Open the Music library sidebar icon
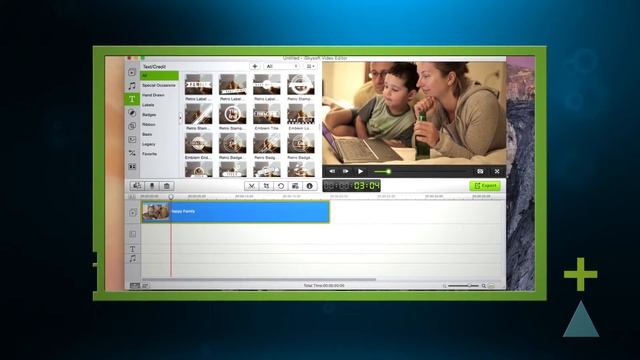 (132, 86)
